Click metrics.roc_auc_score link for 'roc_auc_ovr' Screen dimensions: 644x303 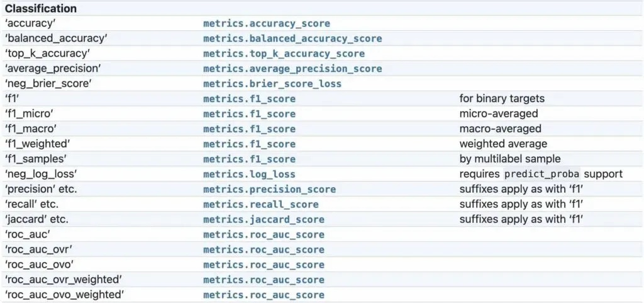(x=264, y=249)
